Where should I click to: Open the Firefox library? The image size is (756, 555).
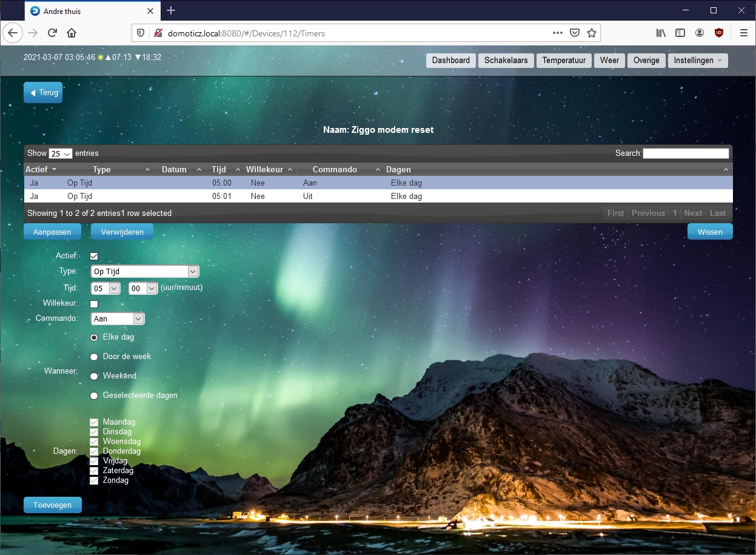coord(661,33)
